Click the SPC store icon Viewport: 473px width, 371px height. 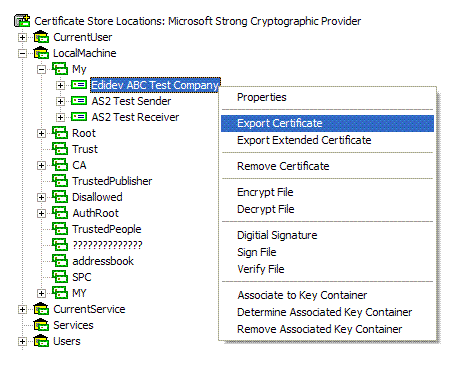[60, 277]
